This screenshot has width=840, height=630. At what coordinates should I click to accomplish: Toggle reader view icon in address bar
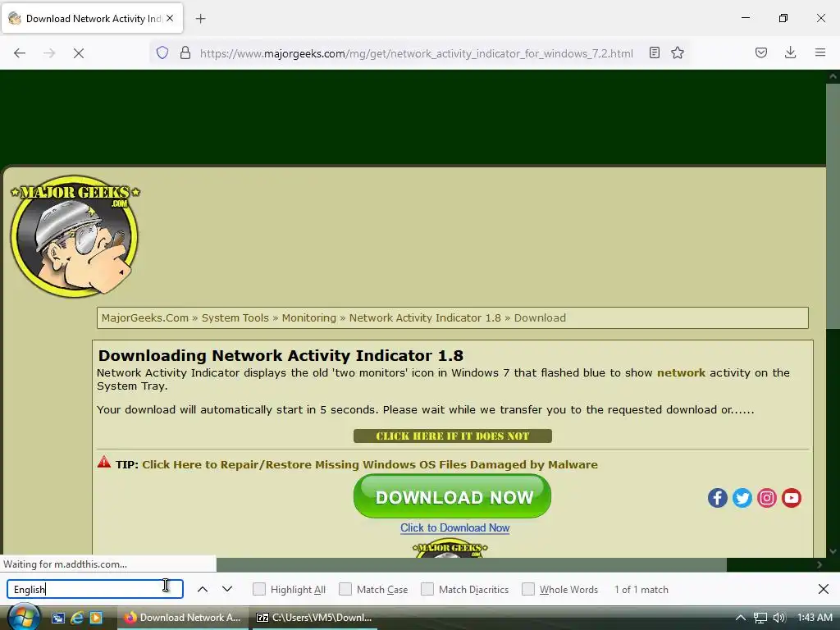[x=654, y=52]
